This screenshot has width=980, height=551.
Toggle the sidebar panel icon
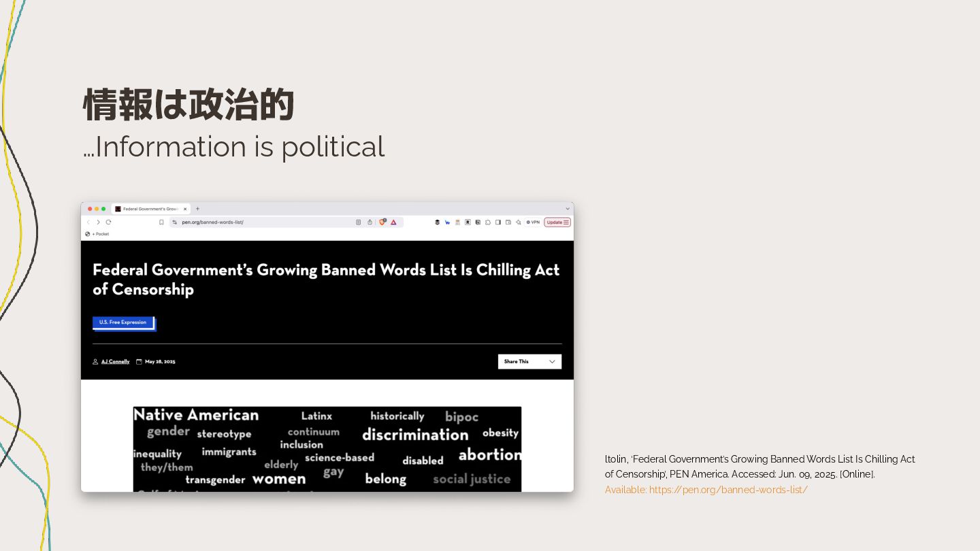[498, 222]
